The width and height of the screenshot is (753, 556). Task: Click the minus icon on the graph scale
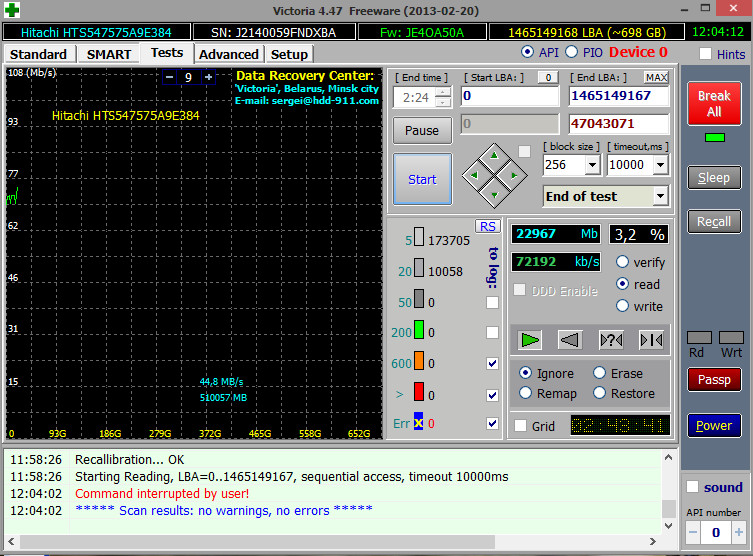pyautogui.click(x=169, y=77)
